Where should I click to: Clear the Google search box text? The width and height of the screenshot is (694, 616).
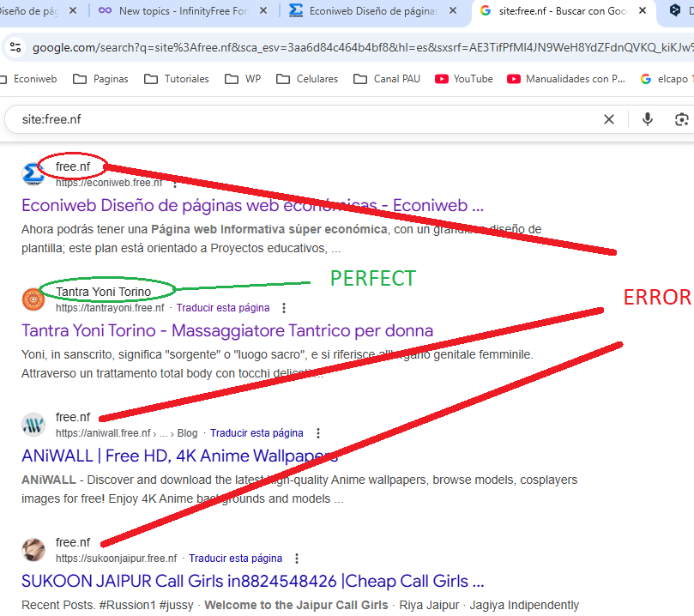pyautogui.click(x=609, y=119)
